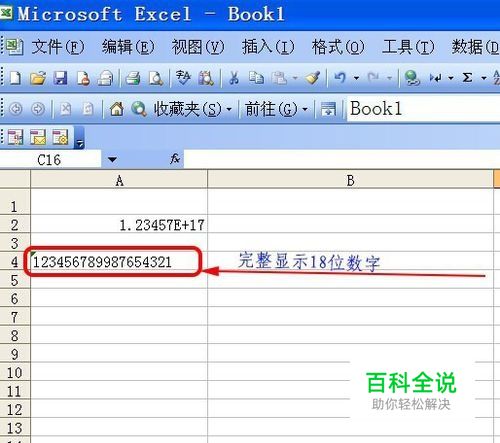Activate the Format Painter brush icon
Image resolution: width=500 pixels, height=443 pixels.
point(313,78)
